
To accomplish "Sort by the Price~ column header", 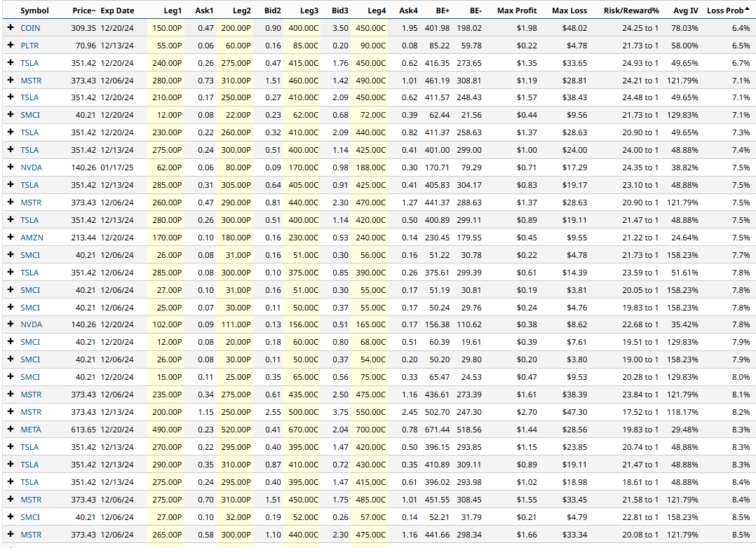I will 84,11.
